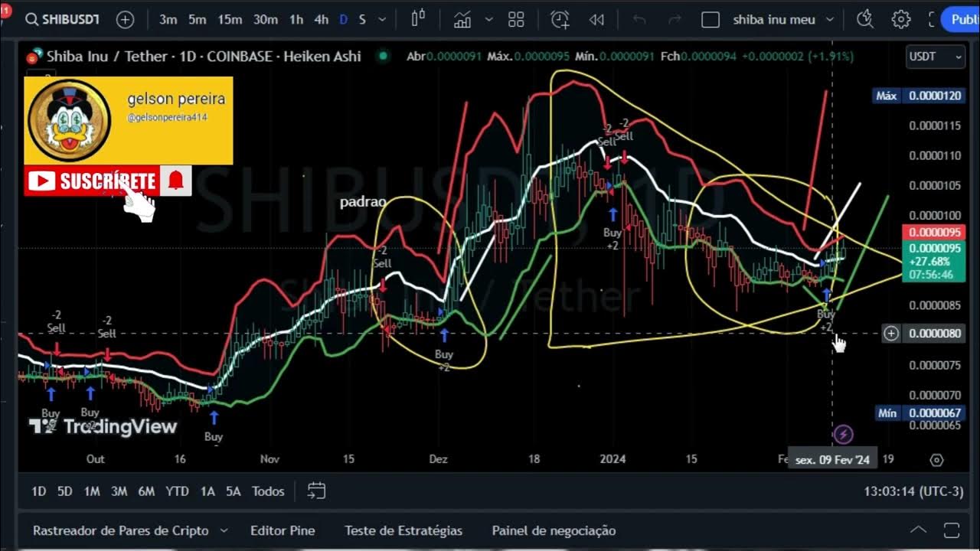This screenshot has width=980, height=551.
Task: Open Rastreador de Pares de Cripto tab
Action: pos(121,530)
